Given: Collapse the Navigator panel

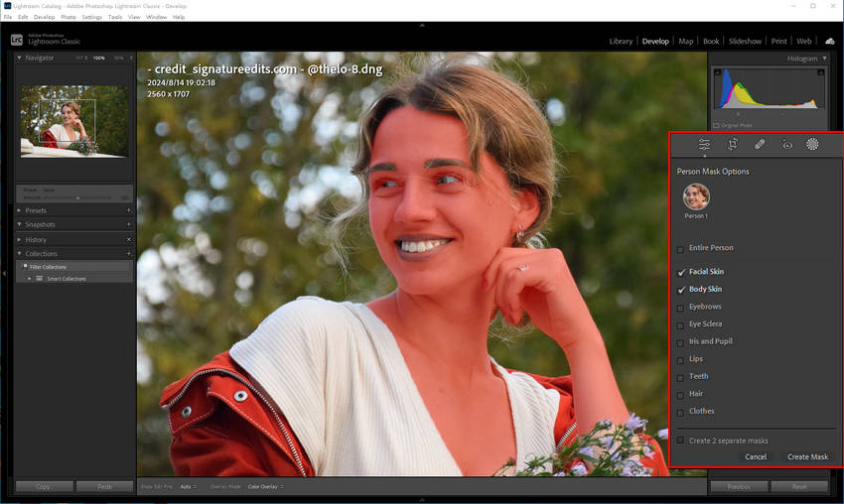Looking at the screenshot, I should tap(20, 58).
